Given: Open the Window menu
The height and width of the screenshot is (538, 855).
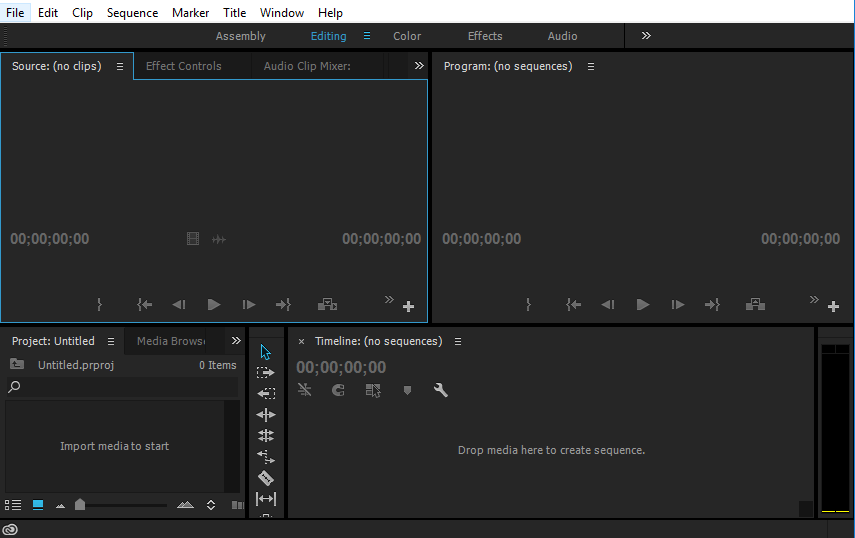Looking at the screenshot, I should coord(281,13).
